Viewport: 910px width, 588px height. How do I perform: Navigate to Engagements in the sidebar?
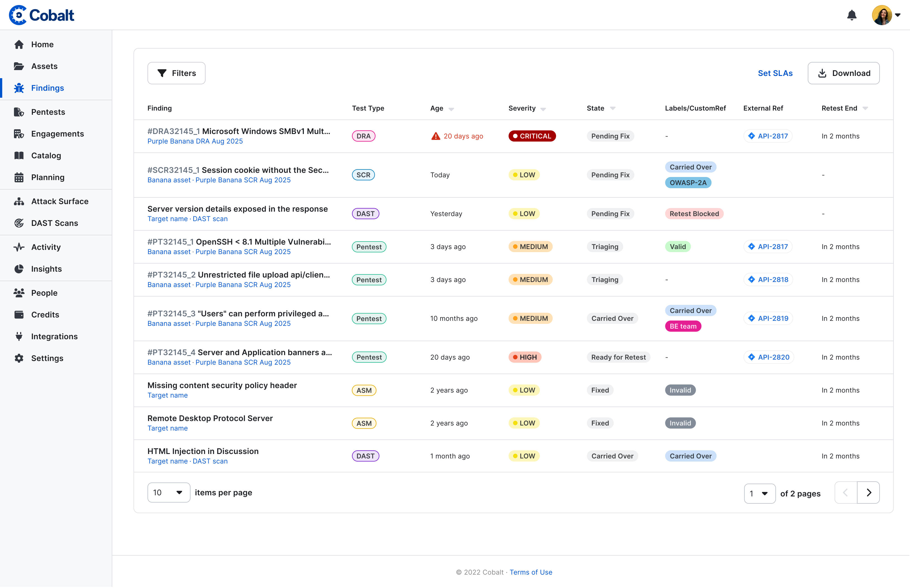pos(57,134)
